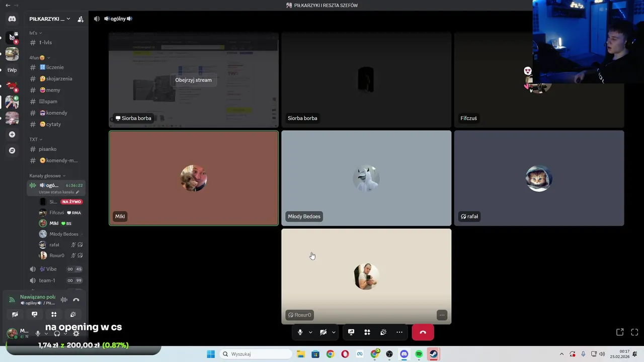Open Spotify from taskbar
The width and height of the screenshot is (644, 362).
(419, 354)
